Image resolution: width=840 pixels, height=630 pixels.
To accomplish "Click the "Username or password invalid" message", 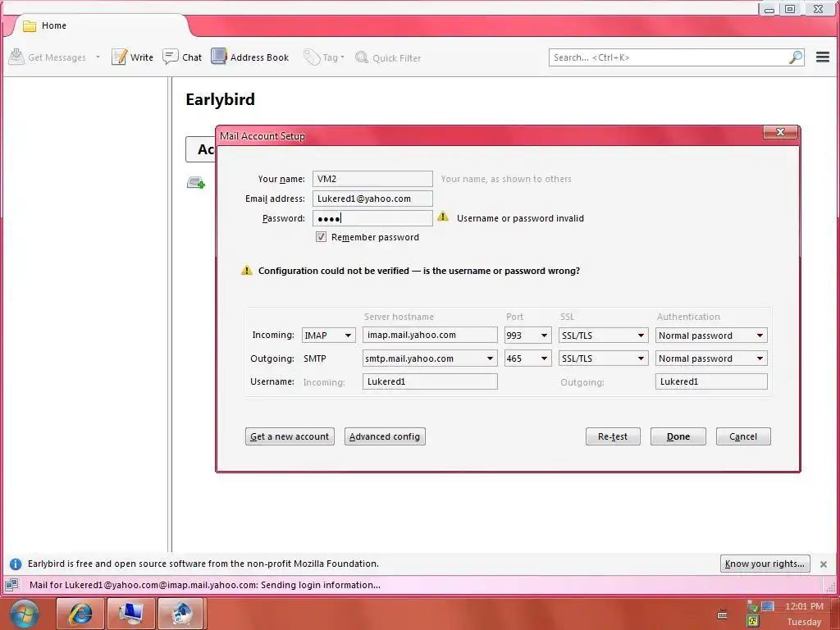I will click(x=520, y=218).
